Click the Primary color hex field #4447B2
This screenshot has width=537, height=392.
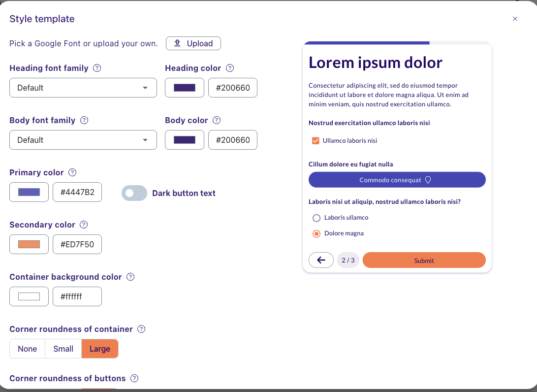[x=77, y=192]
